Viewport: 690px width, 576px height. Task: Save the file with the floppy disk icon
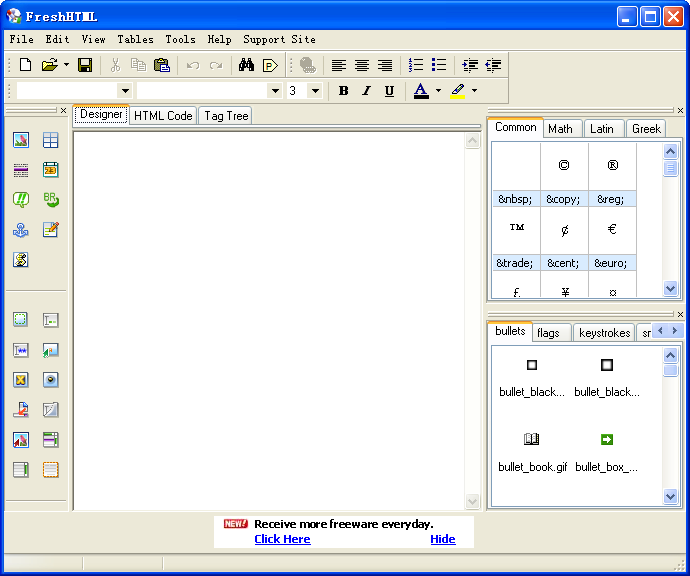(x=84, y=65)
